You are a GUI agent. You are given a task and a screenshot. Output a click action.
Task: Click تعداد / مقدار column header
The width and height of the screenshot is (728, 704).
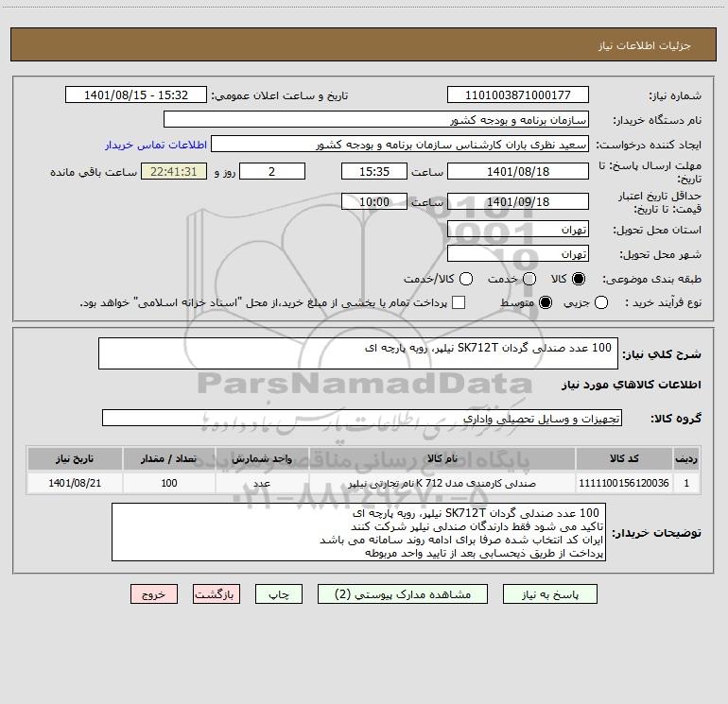[x=169, y=458]
